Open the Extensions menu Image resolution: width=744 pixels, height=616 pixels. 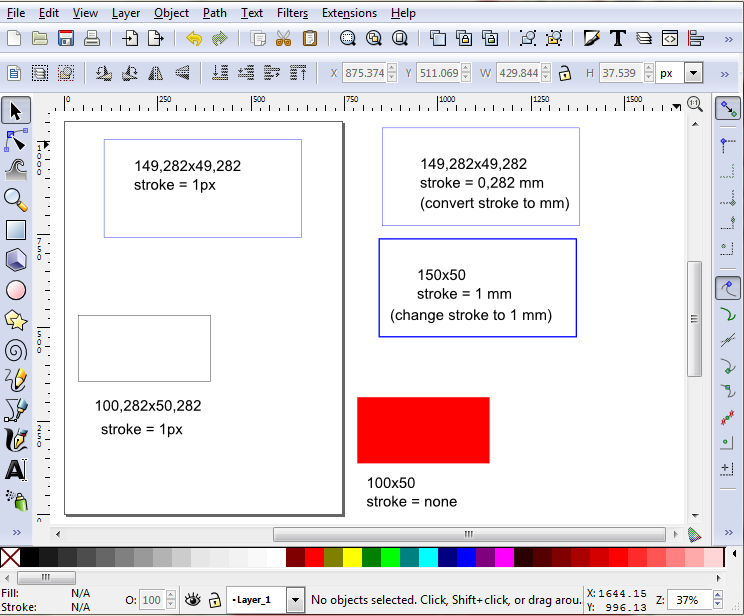pyautogui.click(x=349, y=13)
